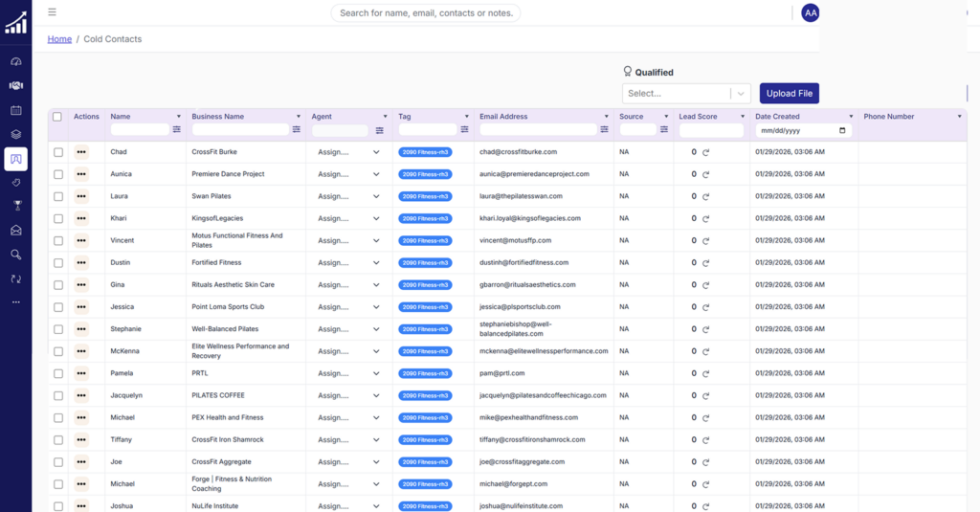Screen dimensions: 980x512
Task: Click the trophy icon in sidebar
Action: pos(15,206)
